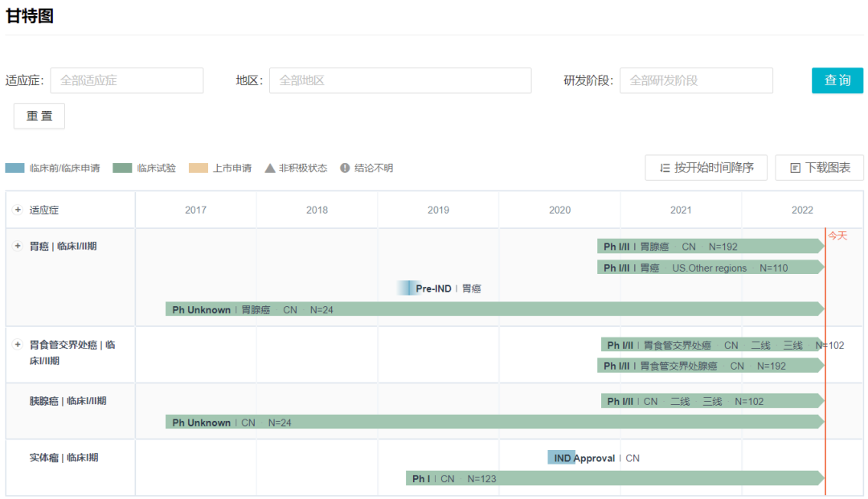
Task: Open the 全部研发阶段 stage dropdown
Action: pyautogui.click(x=695, y=80)
